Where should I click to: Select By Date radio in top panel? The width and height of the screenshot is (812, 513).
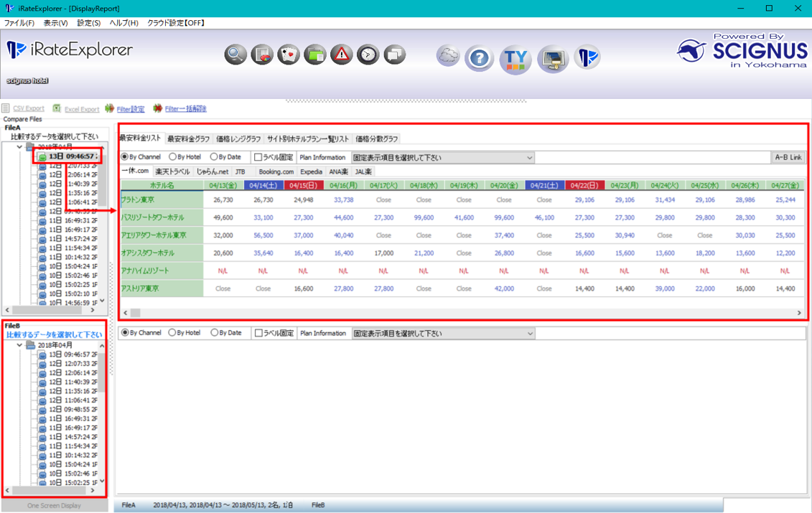tap(215, 157)
